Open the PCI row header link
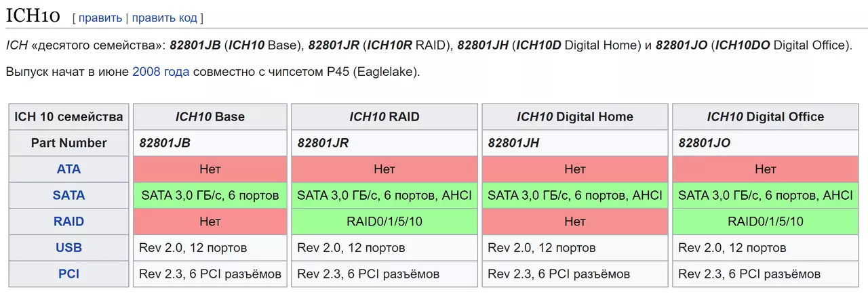 69,274
